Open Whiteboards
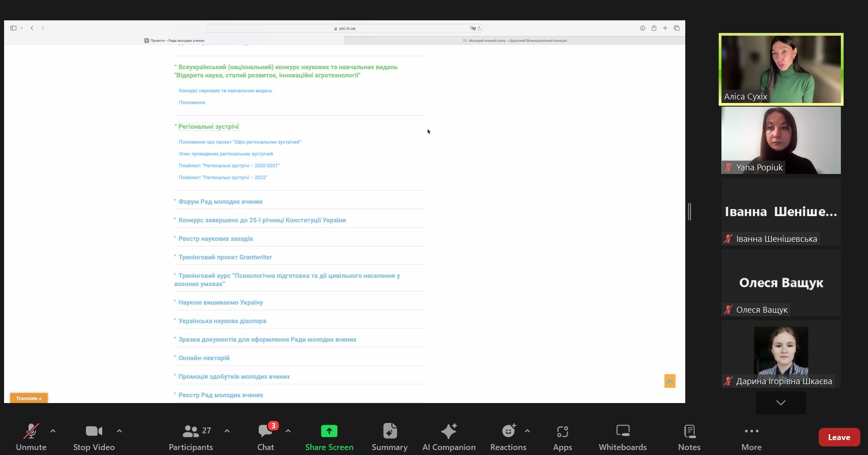Viewport: 868px width, 455px height. tap(623, 437)
